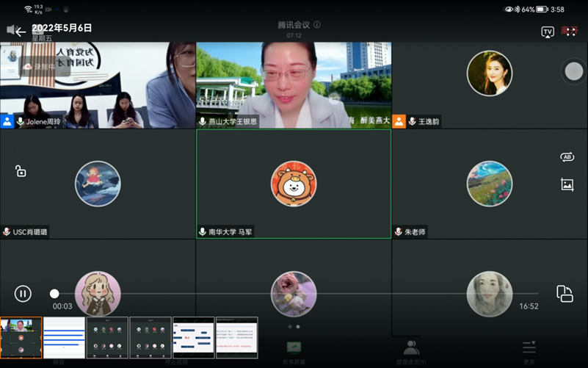Tap the screen rotate icon
Screen dimensions: 588x368
[x=565, y=294]
